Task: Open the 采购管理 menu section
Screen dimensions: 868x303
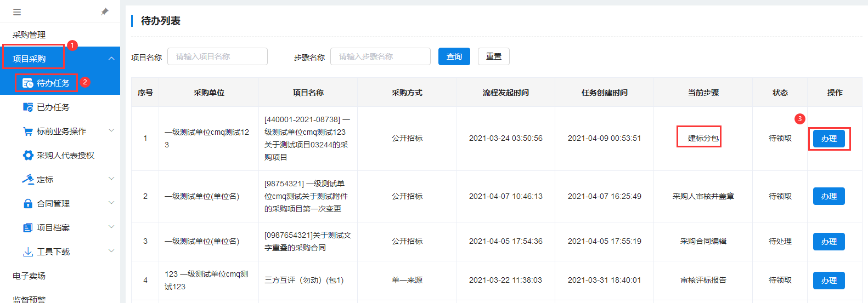Action: (x=29, y=35)
